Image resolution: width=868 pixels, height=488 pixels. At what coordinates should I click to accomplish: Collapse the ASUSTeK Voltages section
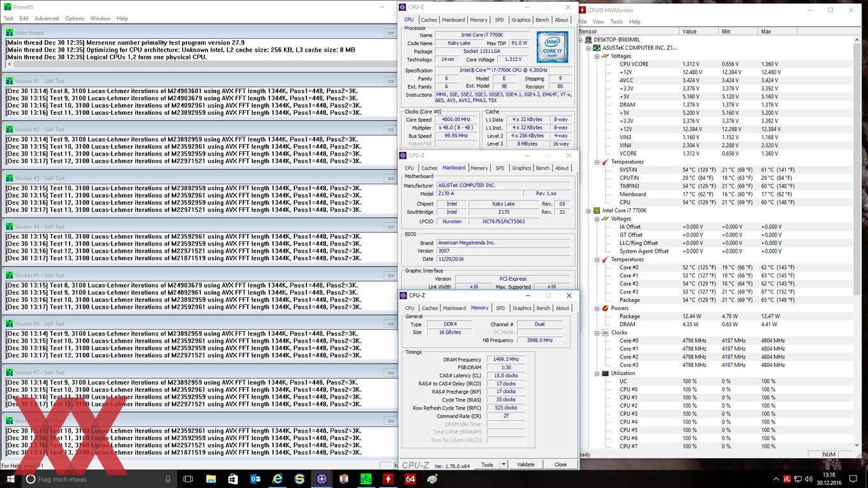597,56
